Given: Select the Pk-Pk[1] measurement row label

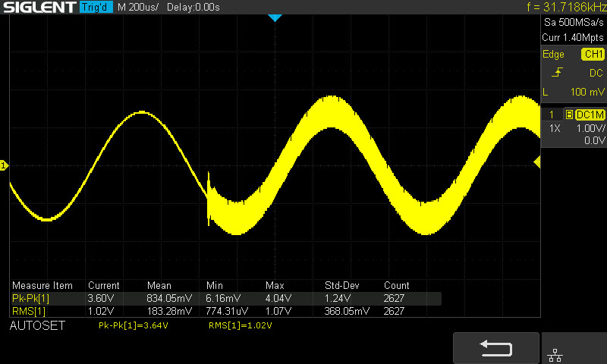Looking at the screenshot, I should pyautogui.click(x=30, y=298).
